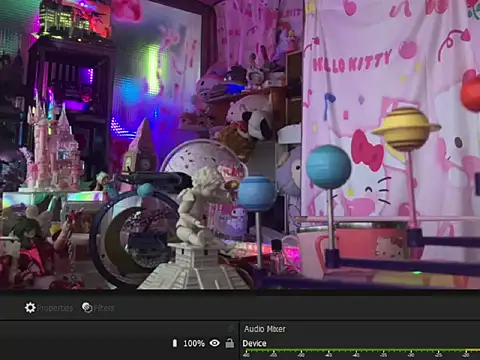This screenshot has width=480, height=360.
Task: Toggle the eye visibility icon for the source
Action: [214, 343]
